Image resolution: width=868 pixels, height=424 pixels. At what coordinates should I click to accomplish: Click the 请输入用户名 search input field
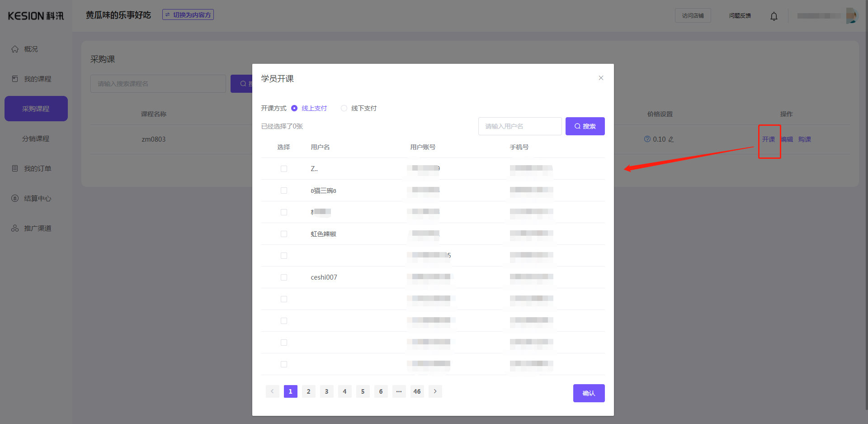pyautogui.click(x=520, y=126)
